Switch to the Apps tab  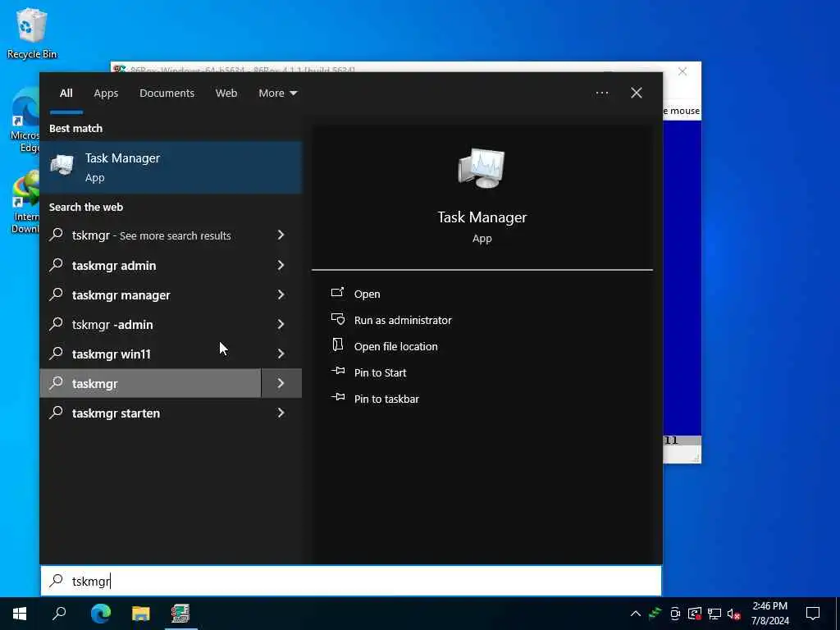click(x=106, y=93)
